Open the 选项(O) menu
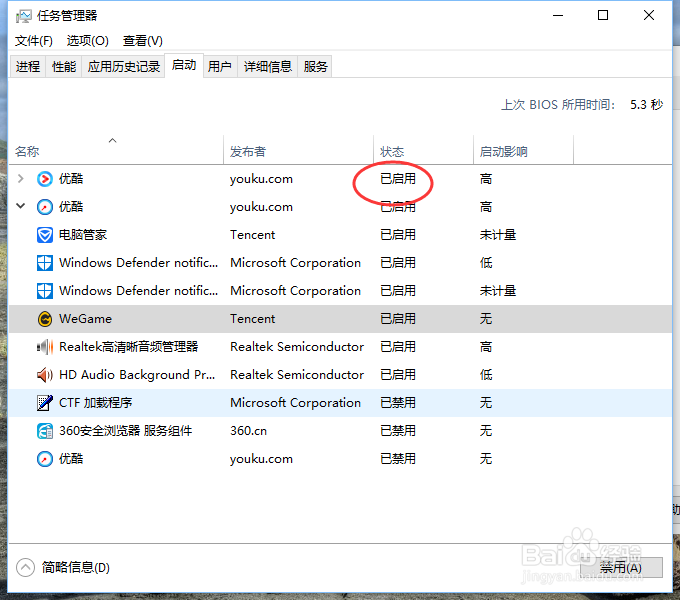 tap(88, 41)
